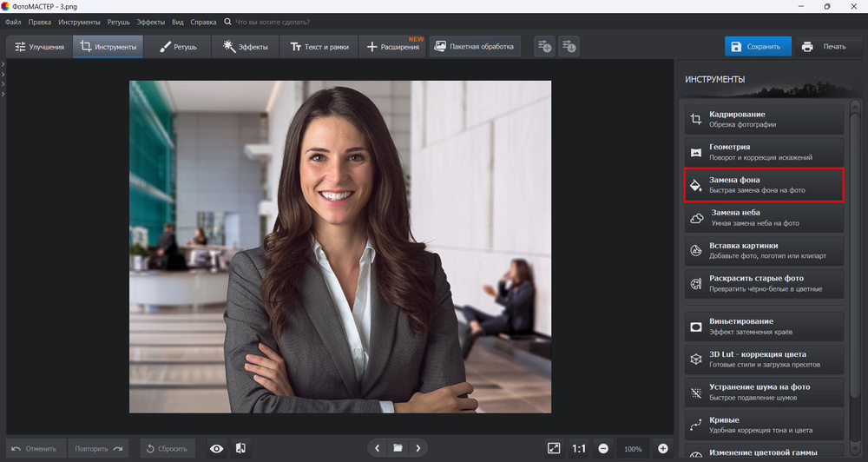This screenshot has width=868, height=462.
Task: Switch to the Ретушь tab
Action: [178, 47]
